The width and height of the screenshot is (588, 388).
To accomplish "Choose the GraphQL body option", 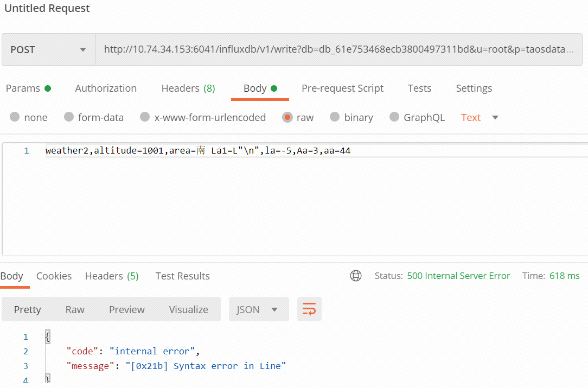I will click(417, 117).
